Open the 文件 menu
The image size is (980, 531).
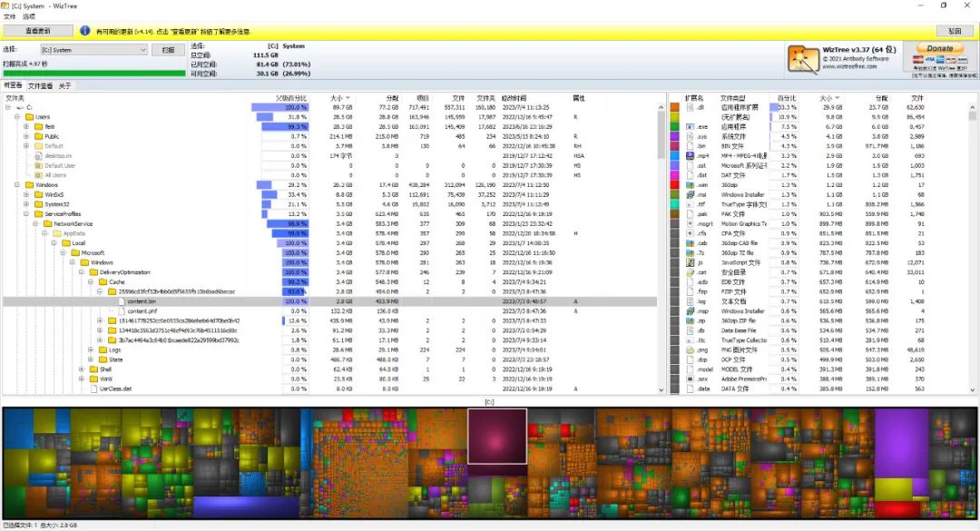tap(9, 17)
